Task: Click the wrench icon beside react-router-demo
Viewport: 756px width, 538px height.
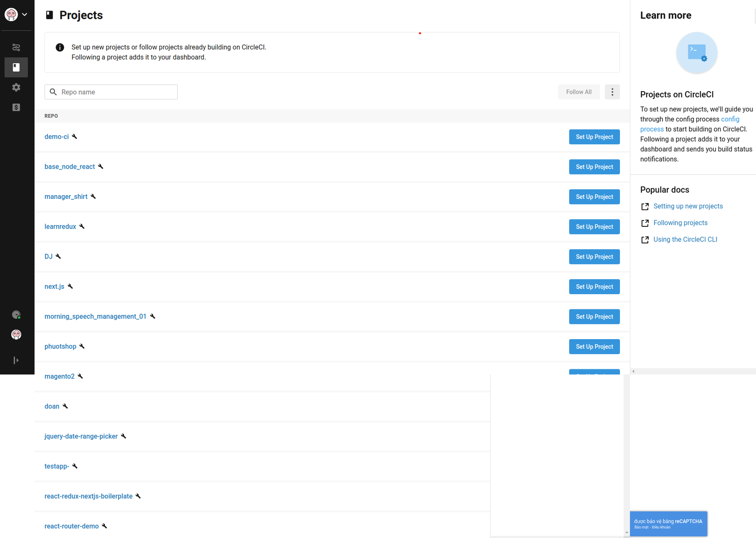Action: (x=104, y=526)
